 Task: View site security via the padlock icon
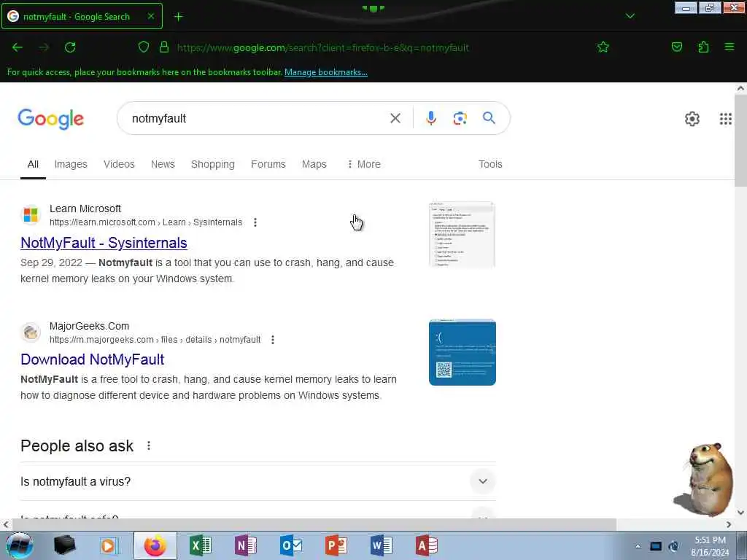(164, 47)
